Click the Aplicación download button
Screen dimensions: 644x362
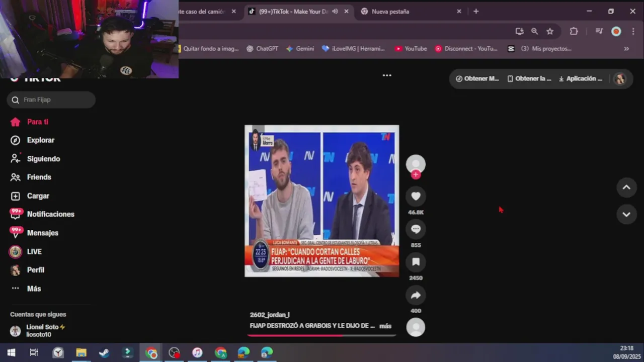[x=581, y=78]
